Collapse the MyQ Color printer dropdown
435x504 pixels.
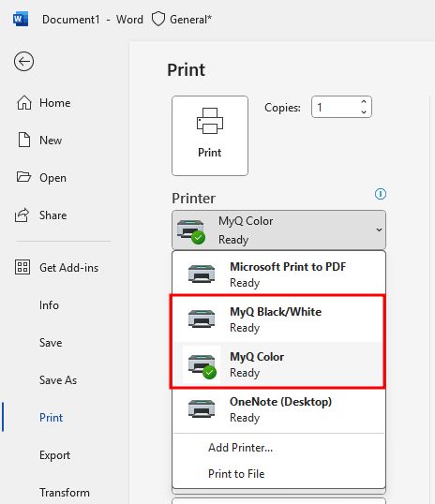tap(278, 230)
